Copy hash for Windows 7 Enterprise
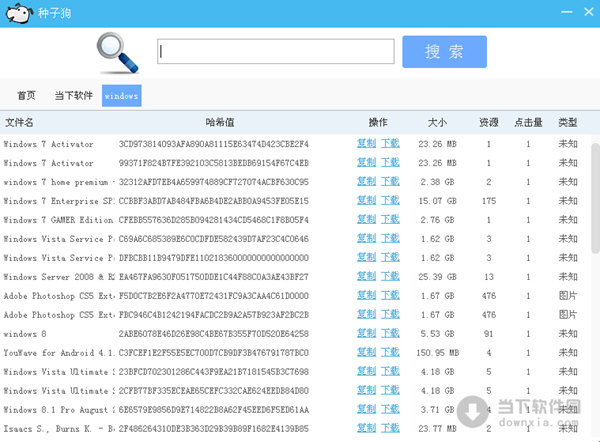 pos(367,201)
